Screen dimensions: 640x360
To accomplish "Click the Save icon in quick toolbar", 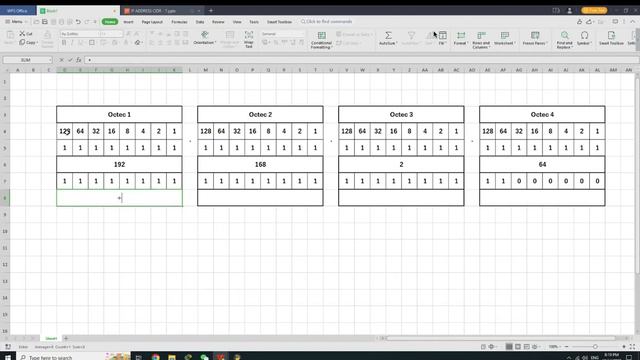I will (x=44, y=22).
